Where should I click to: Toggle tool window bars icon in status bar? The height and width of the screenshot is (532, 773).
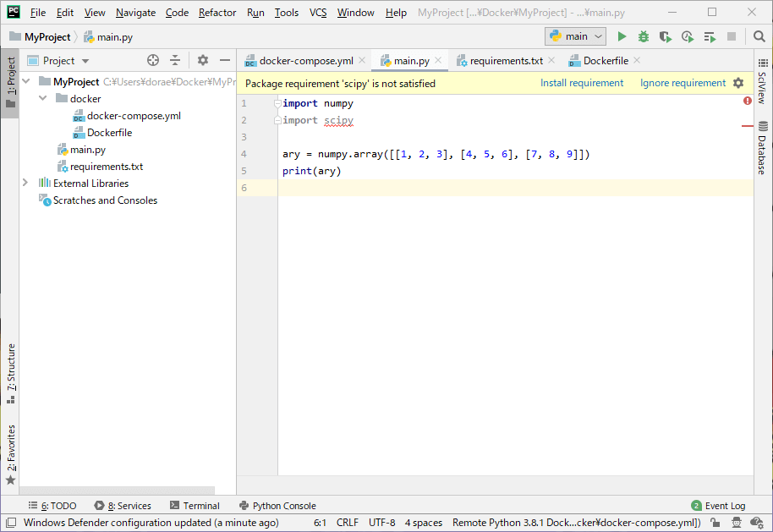pos(11,522)
